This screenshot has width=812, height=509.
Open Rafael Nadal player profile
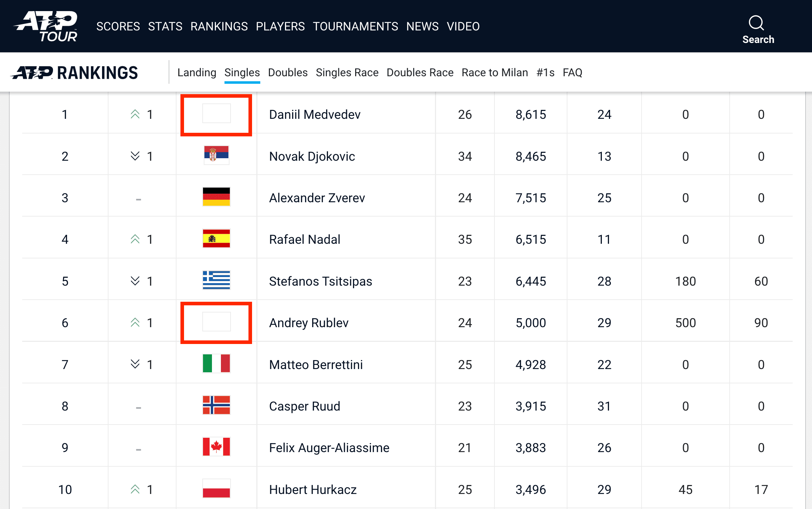point(305,239)
